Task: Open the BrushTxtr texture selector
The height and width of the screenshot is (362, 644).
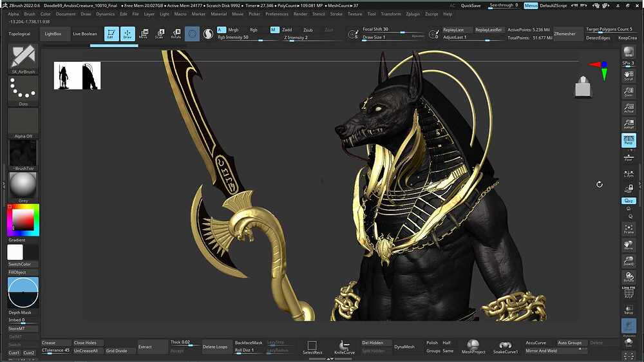Action: pos(23,155)
